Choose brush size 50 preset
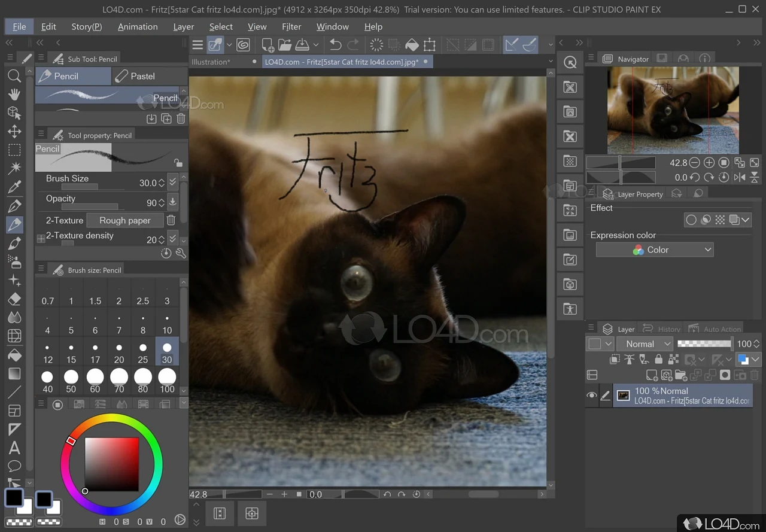Screen dimensions: 766x532 pos(71,381)
